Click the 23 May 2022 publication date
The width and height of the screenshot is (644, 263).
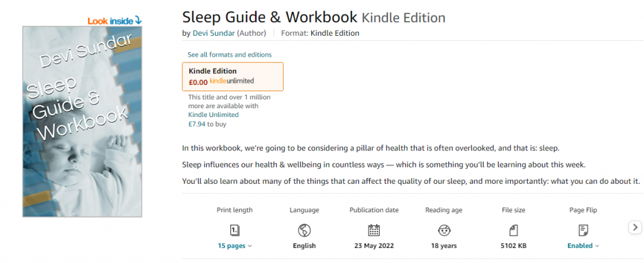374,245
